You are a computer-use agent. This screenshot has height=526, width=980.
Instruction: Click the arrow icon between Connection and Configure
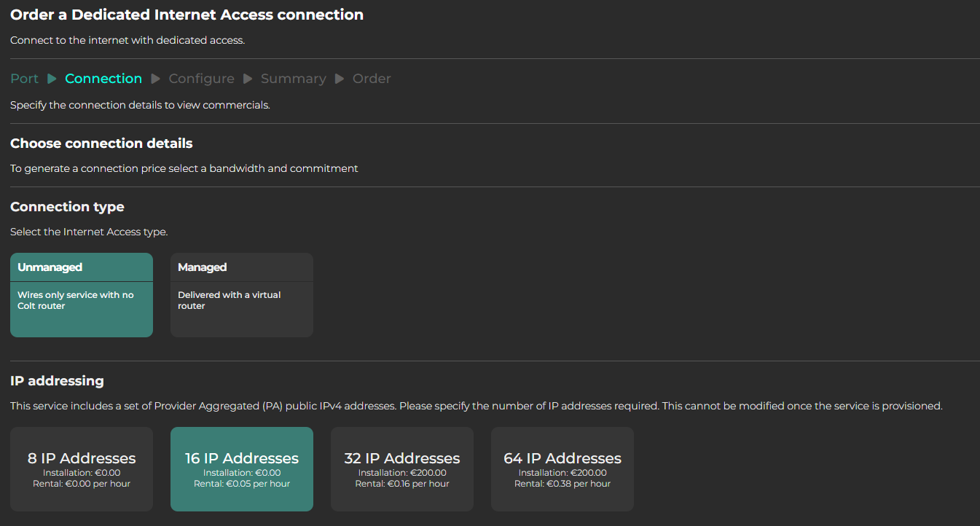pyautogui.click(x=155, y=79)
